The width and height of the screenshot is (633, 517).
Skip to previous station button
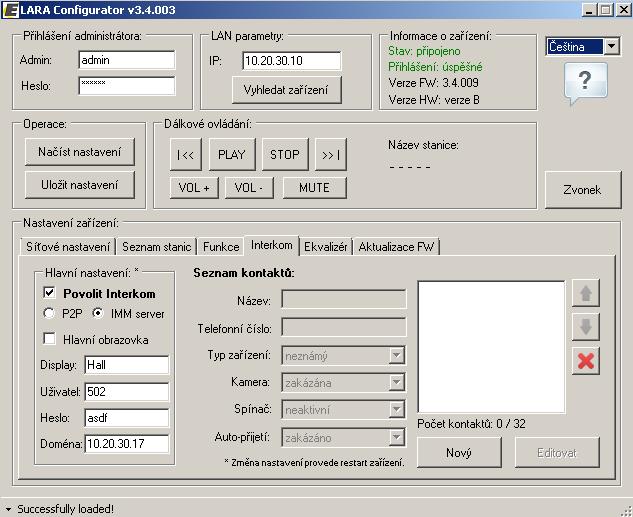tap(186, 155)
